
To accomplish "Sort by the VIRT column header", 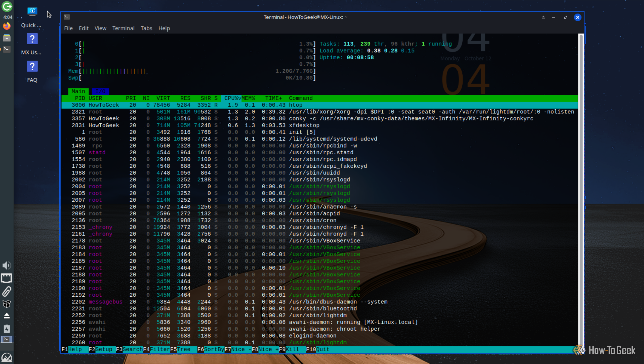I will [x=163, y=98].
